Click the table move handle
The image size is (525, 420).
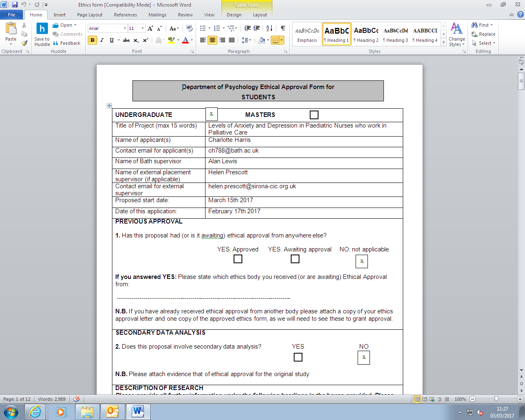tap(109, 106)
